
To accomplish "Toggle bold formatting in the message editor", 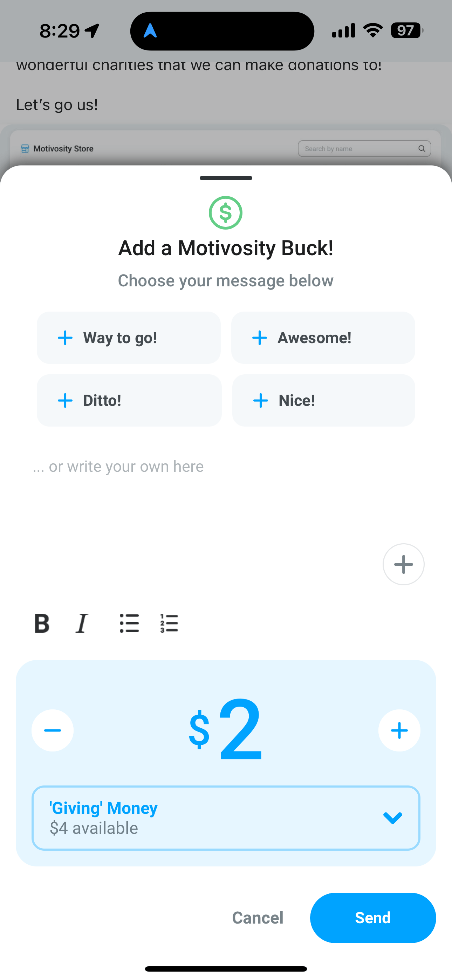I will [x=42, y=623].
